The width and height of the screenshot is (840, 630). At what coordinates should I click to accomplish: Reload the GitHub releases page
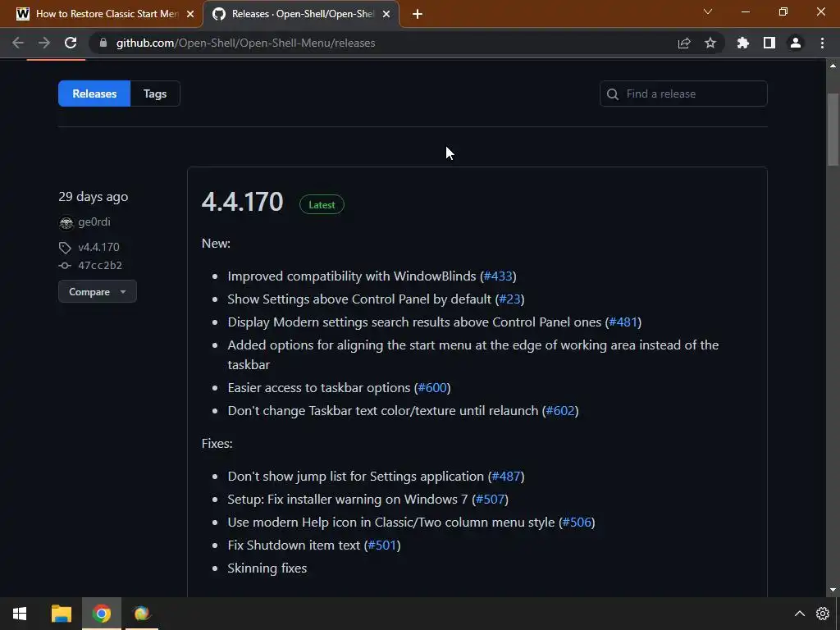point(71,43)
